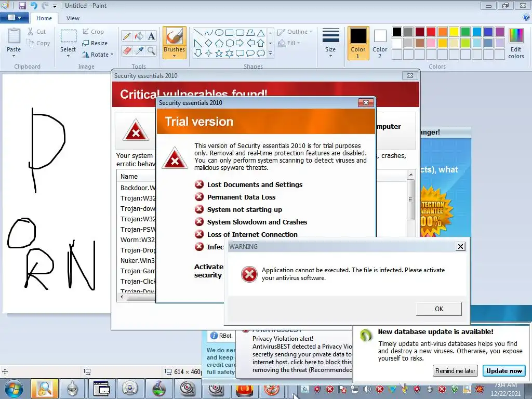The height and width of the screenshot is (399, 532).
Task: Select the Eraser tool
Action: [x=127, y=51]
